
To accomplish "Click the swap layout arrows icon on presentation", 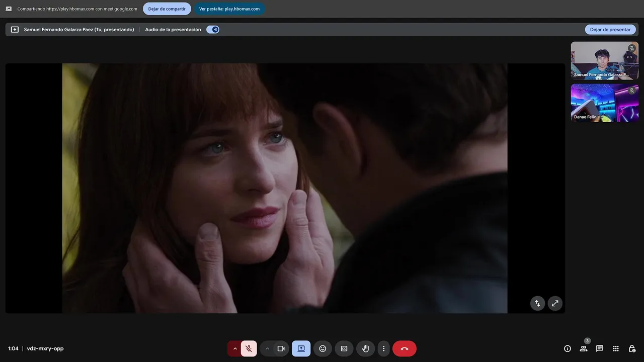I will pyautogui.click(x=537, y=303).
